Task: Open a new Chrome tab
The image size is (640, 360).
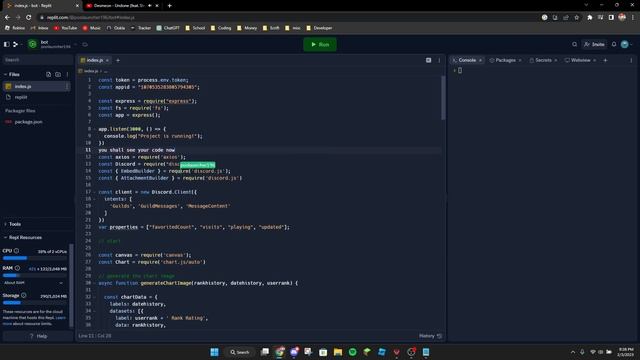Action: [169, 6]
